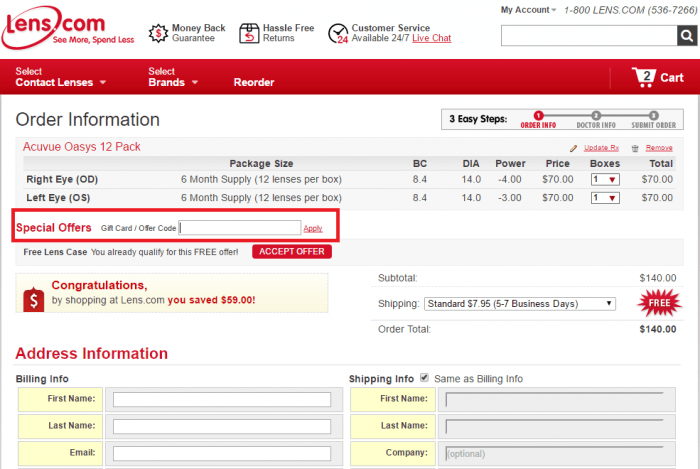The image size is (700, 469).
Task: Click the Reorder menu item
Action: 254,82
